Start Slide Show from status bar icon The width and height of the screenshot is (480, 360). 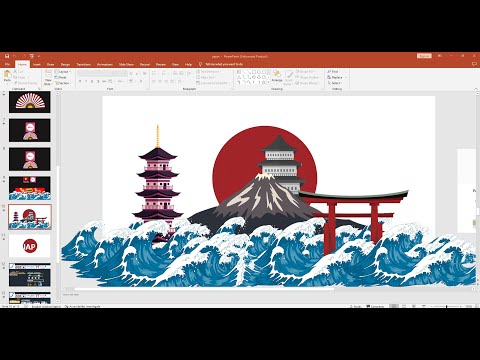pyautogui.click(x=423, y=306)
